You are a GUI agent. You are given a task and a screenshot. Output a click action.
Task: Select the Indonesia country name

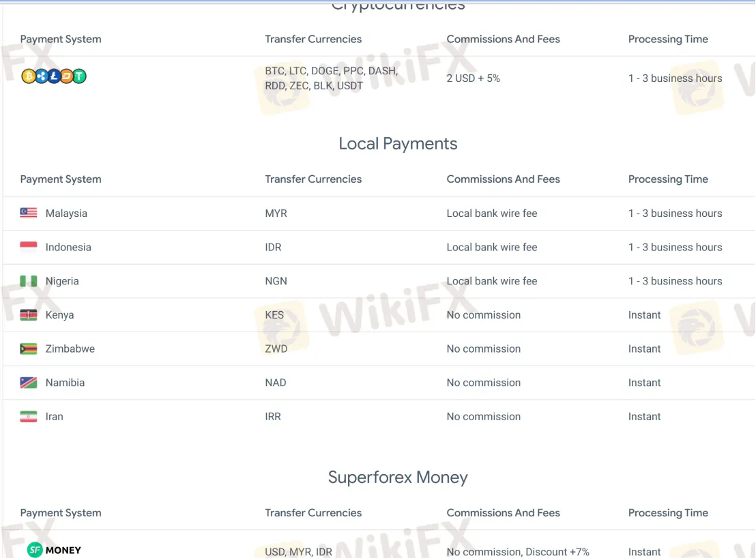68,247
